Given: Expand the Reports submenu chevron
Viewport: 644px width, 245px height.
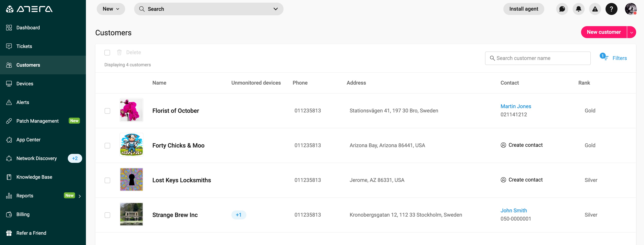Looking at the screenshot, I should click(80, 196).
